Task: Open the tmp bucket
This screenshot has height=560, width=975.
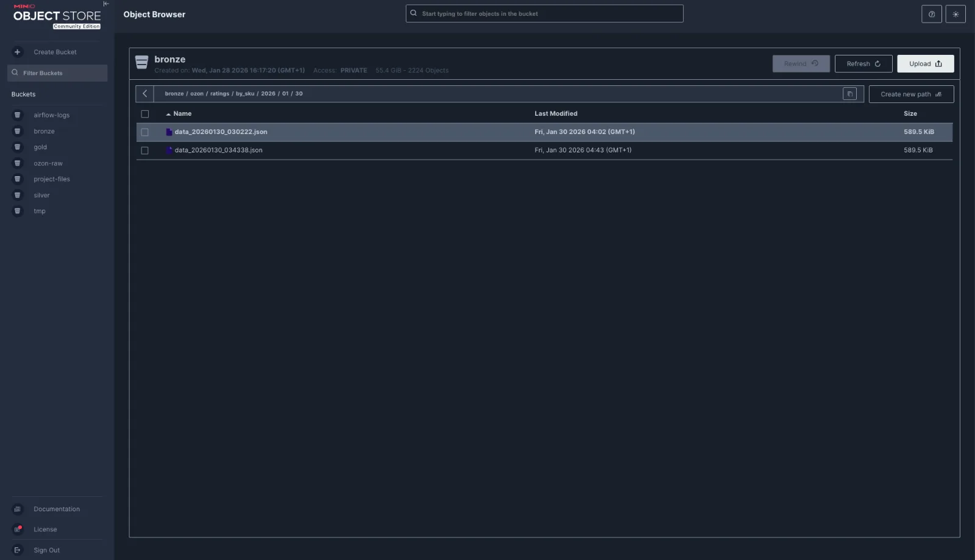Action: pos(40,211)
